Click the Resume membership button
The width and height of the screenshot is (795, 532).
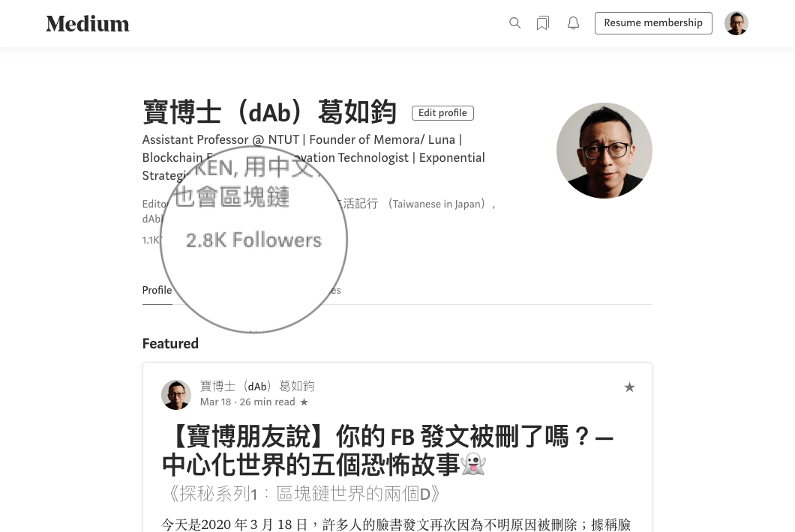pyautogui.click(x=653, y=23)
